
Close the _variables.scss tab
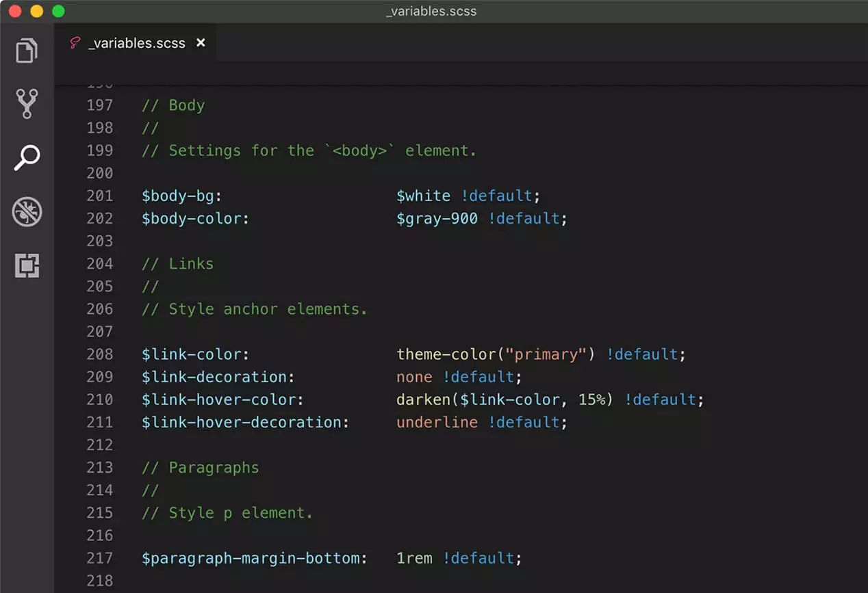coord(201,42)
